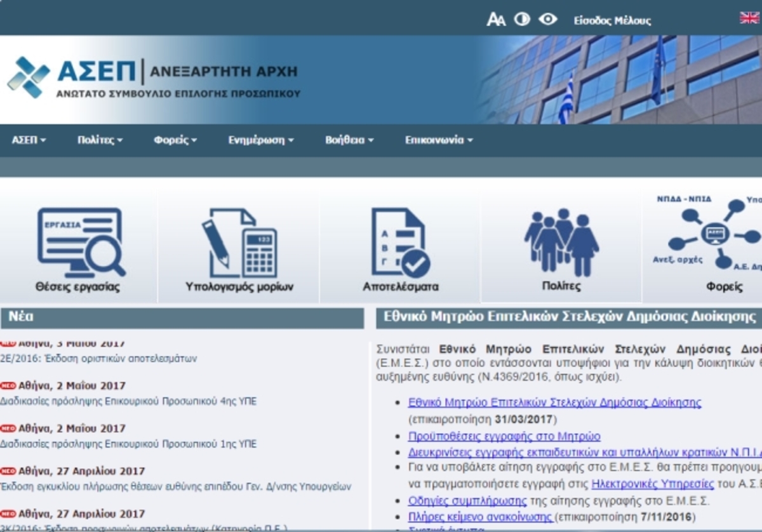762x532 pixels.
Task: Open news about Επικουρικού Προσωπικού 1ης ΥΠΕ
Action: pos(128,444)
